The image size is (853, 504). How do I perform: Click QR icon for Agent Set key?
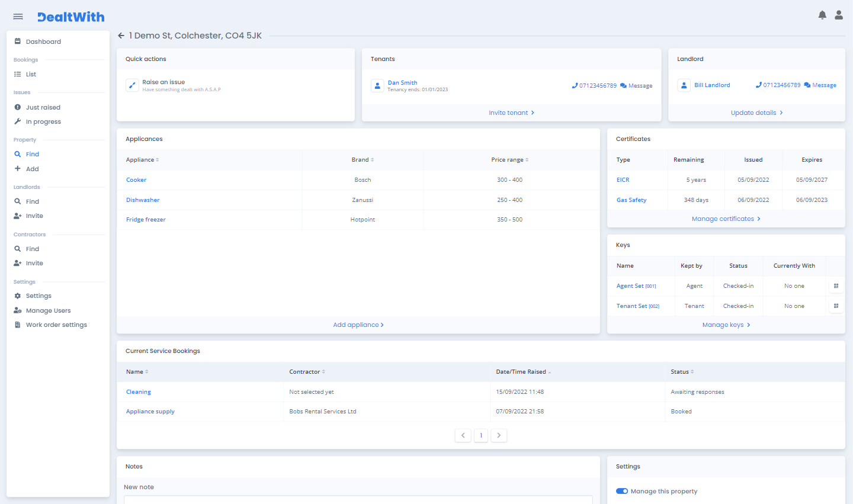coord(836,286)
